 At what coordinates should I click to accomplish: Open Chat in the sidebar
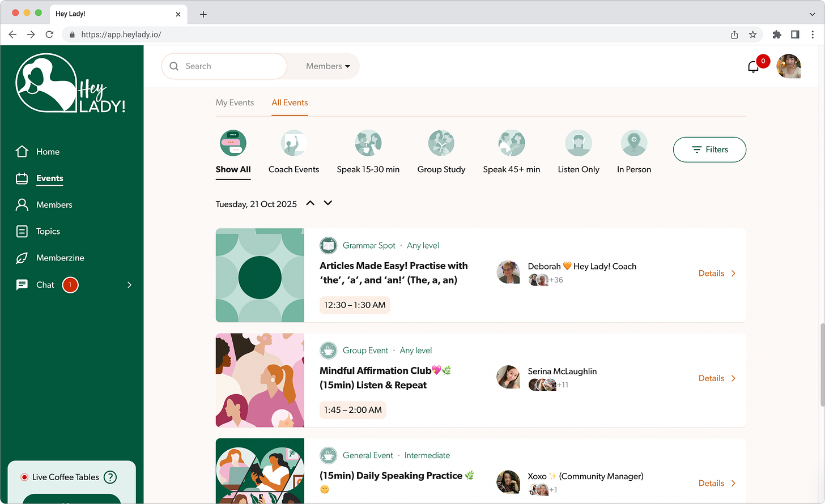(x=35, y=285)
